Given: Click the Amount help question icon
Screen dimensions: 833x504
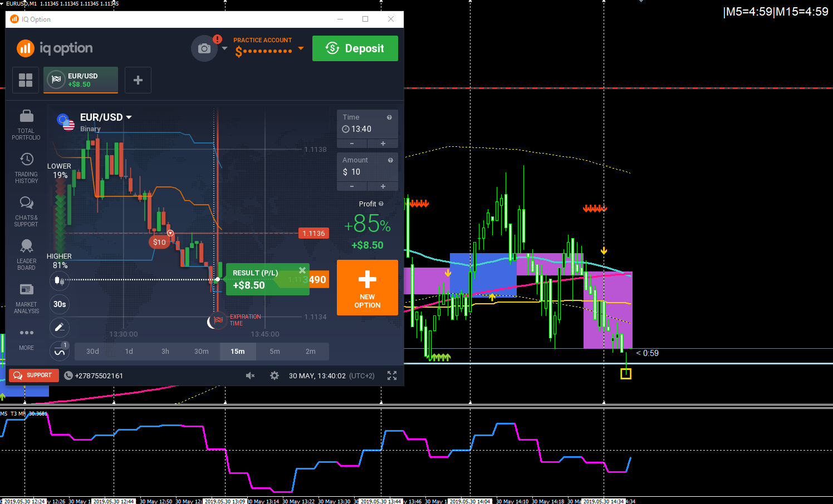Looking at the screenshot, I should pyautogui.click(x=390, y=160).
